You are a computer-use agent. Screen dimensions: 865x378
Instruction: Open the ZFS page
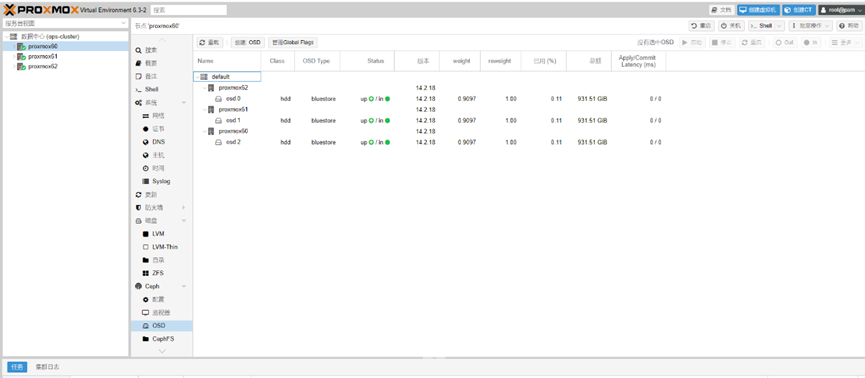click(x=158, y=273)
